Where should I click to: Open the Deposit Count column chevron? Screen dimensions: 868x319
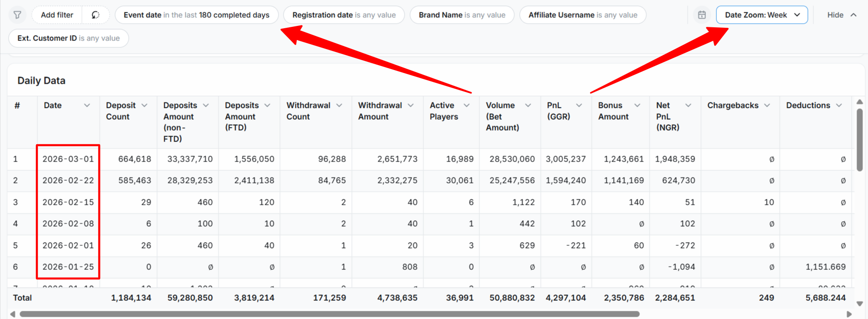[144, 106]
